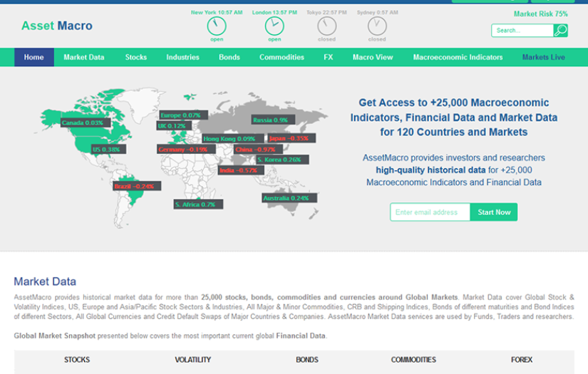This screenshot has width=588, height=374.
Task: Click the Tokyo clock icon
Action: pos(326,26)
